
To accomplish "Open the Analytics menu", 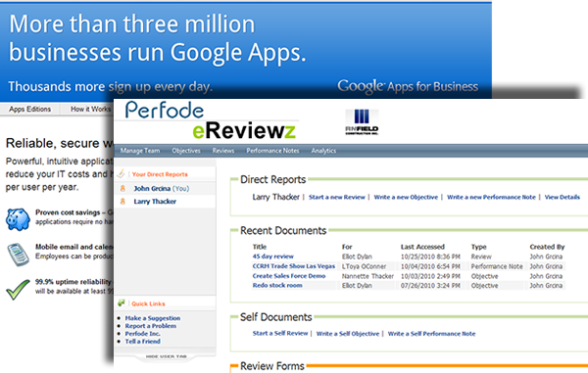I will tap(323, 151).
